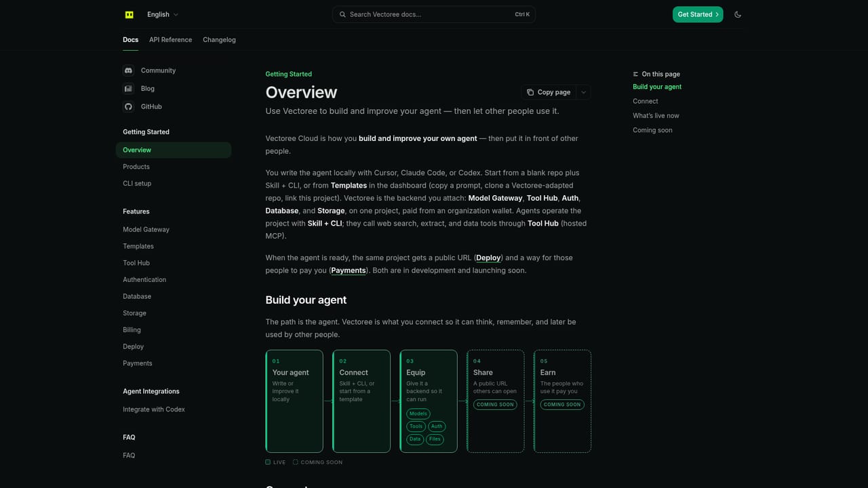Click the copy icon in Copy page
Viewport: 868px width, 488px height.
tap(530, 92)
